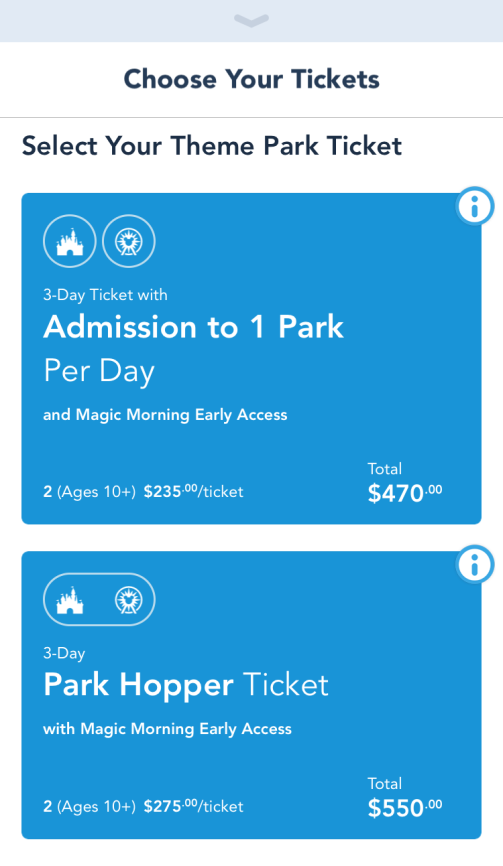Click Select Your Theme Park Ticket heading
The height and width of the screenshot is (866, 503).
(x=212, y=146)
